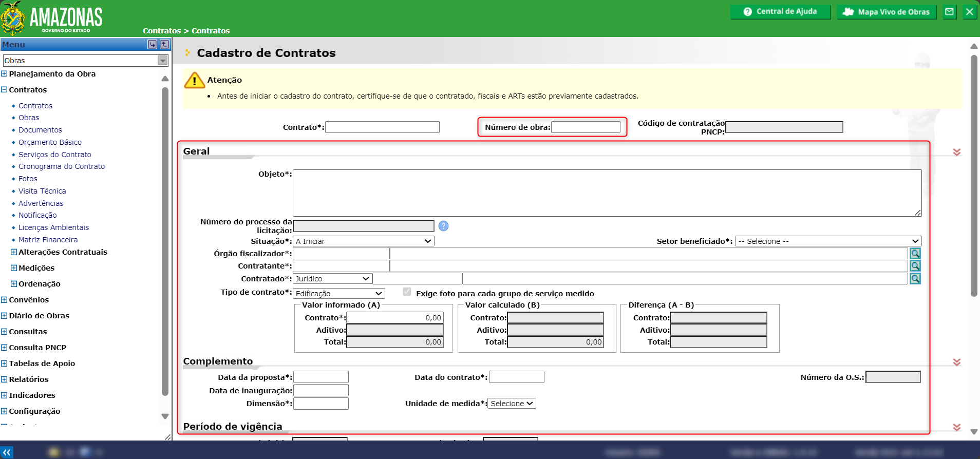This screenshot has width=980, height=459.
Task: Toggle Exige foto para cada grupo checkbox
Action: point(407,292)
